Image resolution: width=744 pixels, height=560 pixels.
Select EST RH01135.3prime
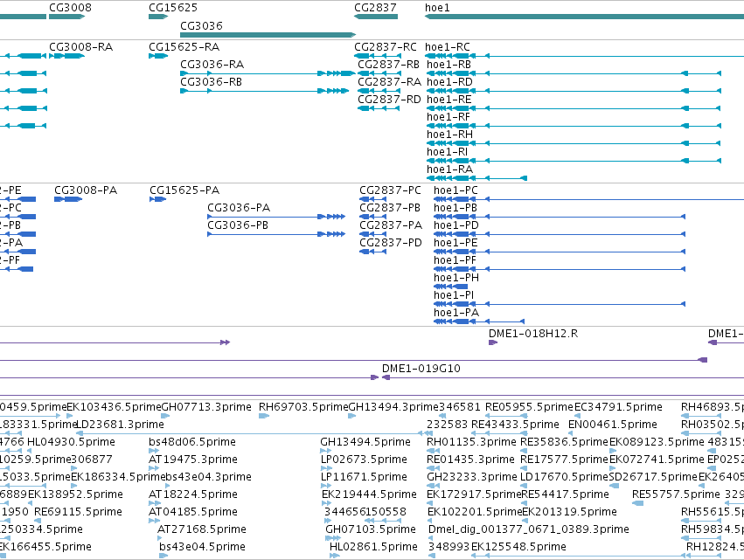tap(471, 442)
